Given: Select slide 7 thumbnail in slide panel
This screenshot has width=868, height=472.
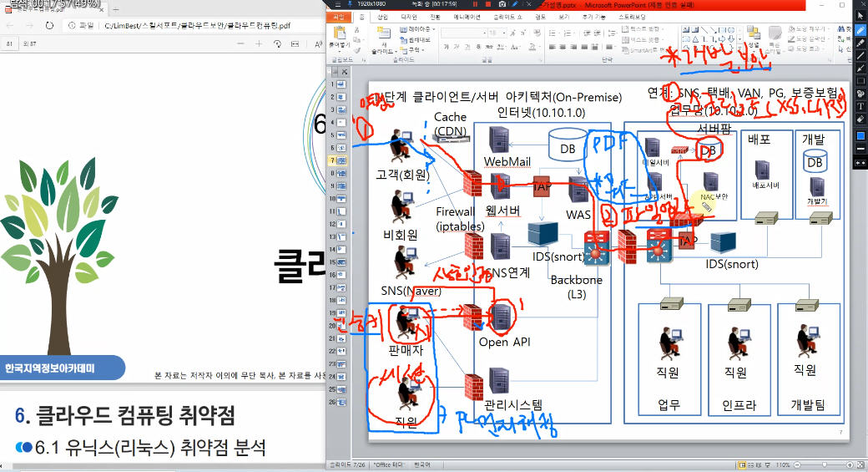Looking at the screenshot, I should tap(341, 160).
